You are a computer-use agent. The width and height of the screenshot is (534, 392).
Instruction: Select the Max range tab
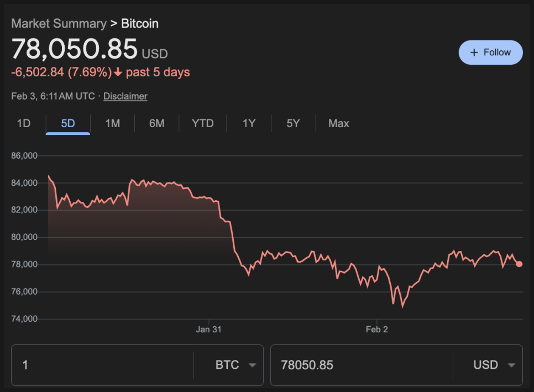click(339, 123)
